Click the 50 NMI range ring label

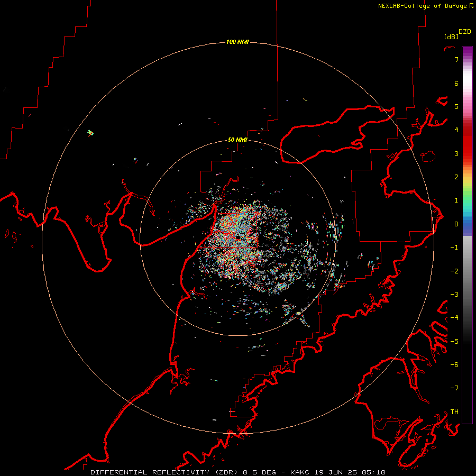click(x=237, y=140)
